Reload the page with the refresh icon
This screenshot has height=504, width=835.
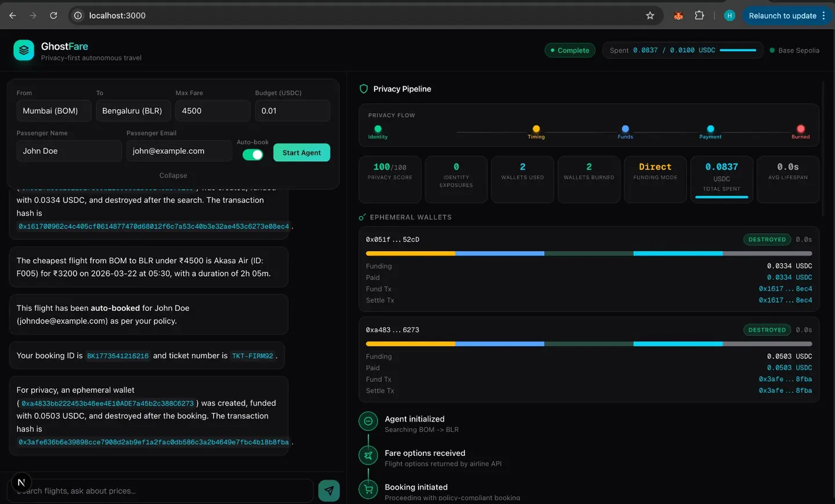[53, 16]
